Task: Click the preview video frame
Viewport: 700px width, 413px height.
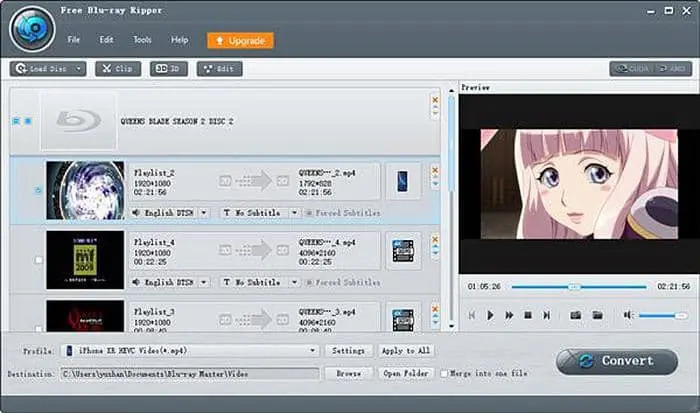Action: pos(579,184)
